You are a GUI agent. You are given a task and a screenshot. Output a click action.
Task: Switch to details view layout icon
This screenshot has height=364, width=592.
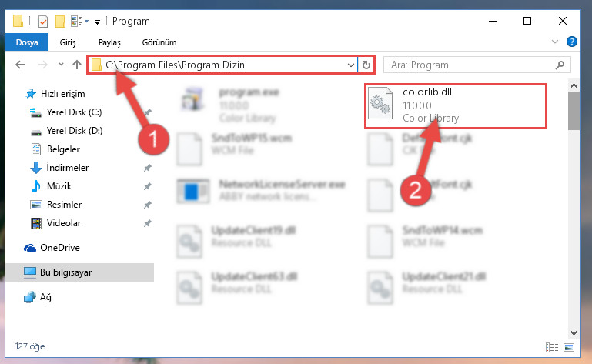(552, 347)
